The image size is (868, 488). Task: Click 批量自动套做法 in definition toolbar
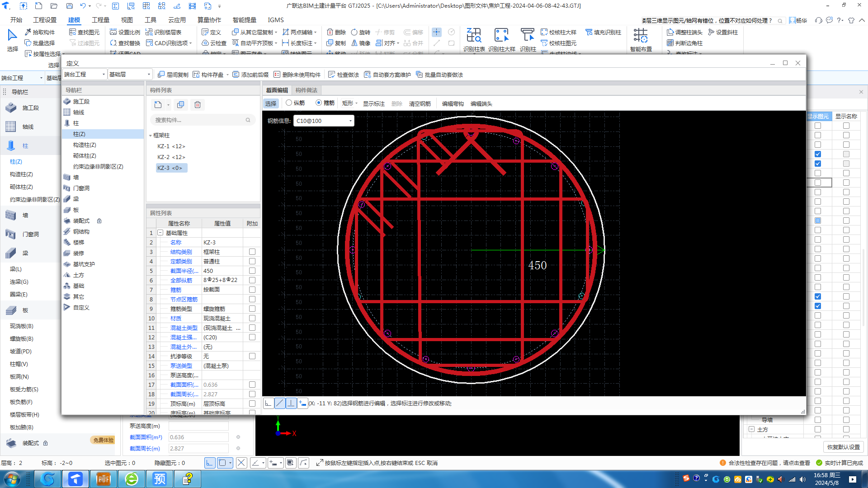click(x=439, y=75)
